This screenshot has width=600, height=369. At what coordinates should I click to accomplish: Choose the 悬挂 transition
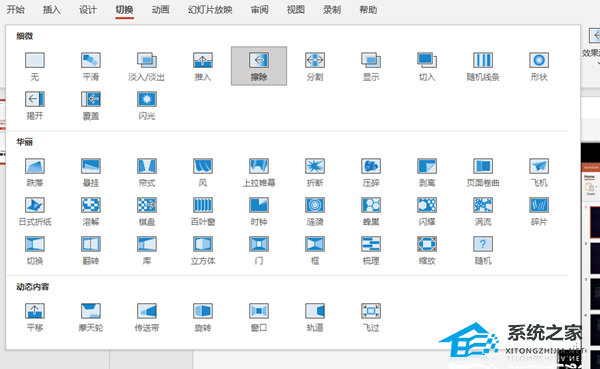point(91,172)
